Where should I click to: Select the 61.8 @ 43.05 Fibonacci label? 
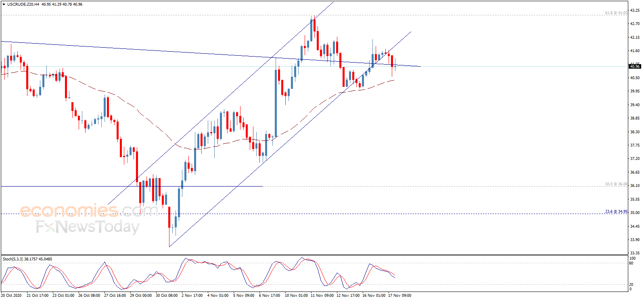click(x=616, y=13)
